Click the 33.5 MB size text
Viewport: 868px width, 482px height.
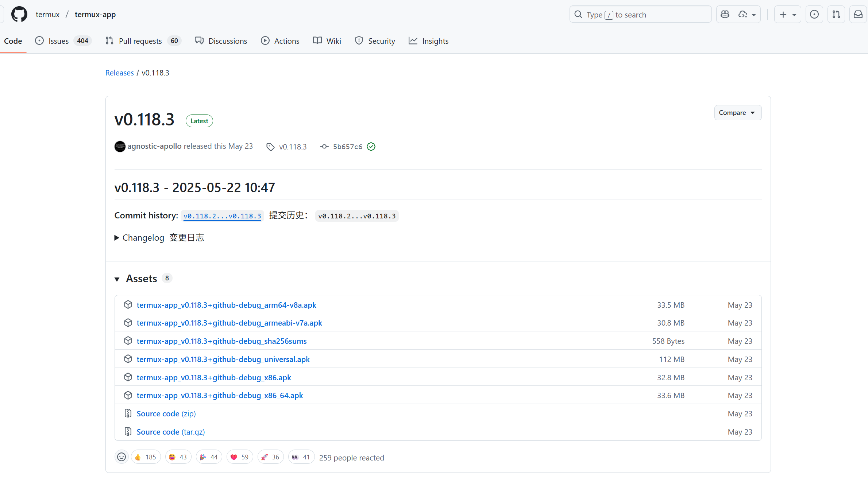point(671,305)
